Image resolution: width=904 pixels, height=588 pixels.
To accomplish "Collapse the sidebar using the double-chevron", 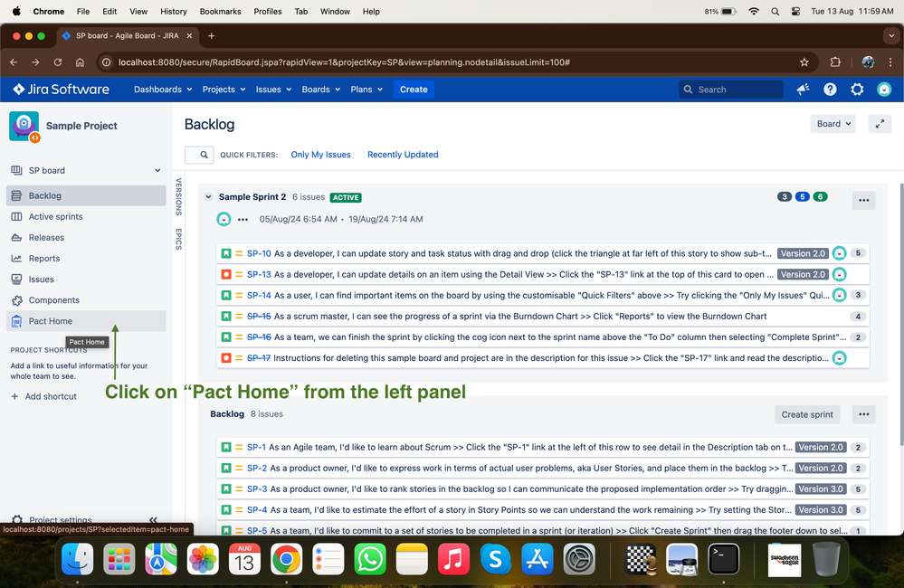I will point(152,508).
